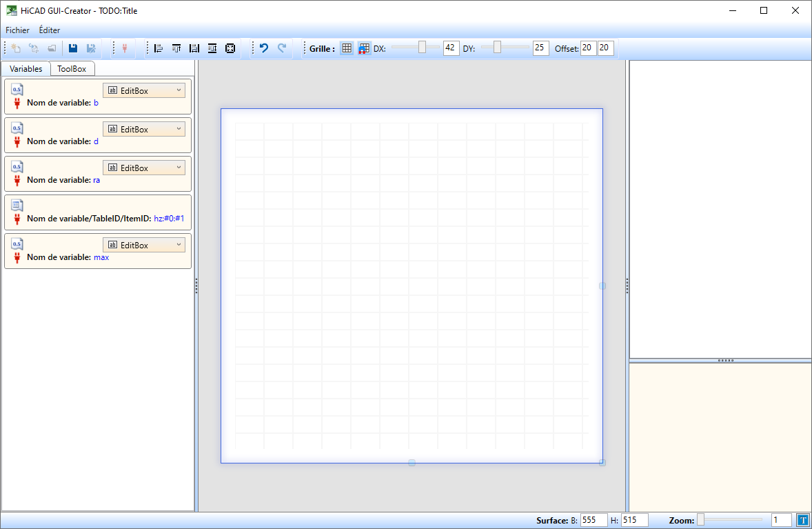
Task: Click the align top edges icon
Action: click(x=176, y=48)
